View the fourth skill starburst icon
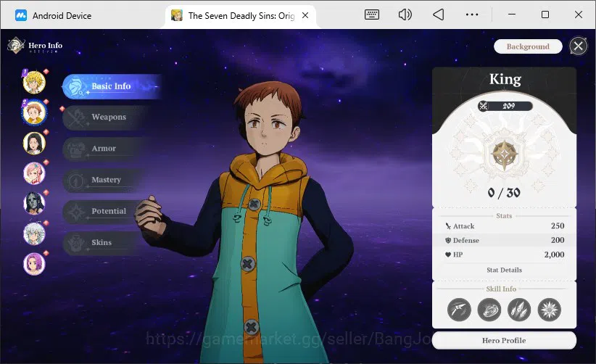Viewport: 596px width, 364px height. [x=550, y=310]
